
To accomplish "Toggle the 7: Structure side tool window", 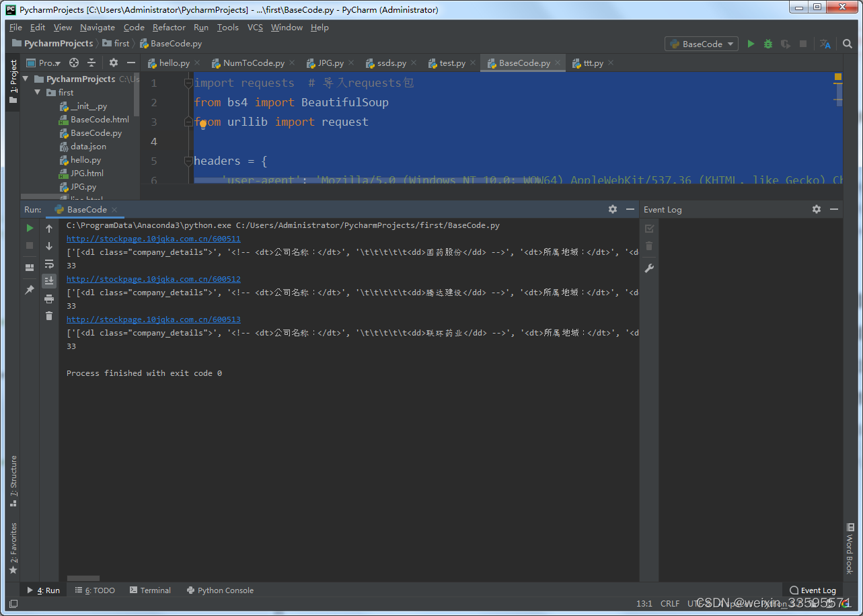I will (13, 482).
